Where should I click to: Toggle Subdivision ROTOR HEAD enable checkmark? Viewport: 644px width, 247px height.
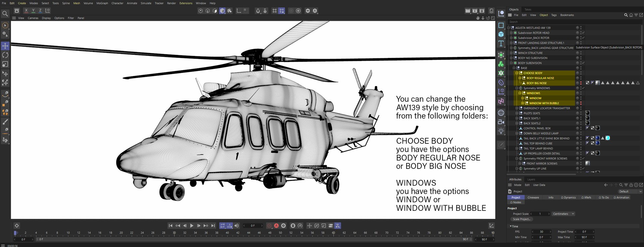(x=583, y=33)
